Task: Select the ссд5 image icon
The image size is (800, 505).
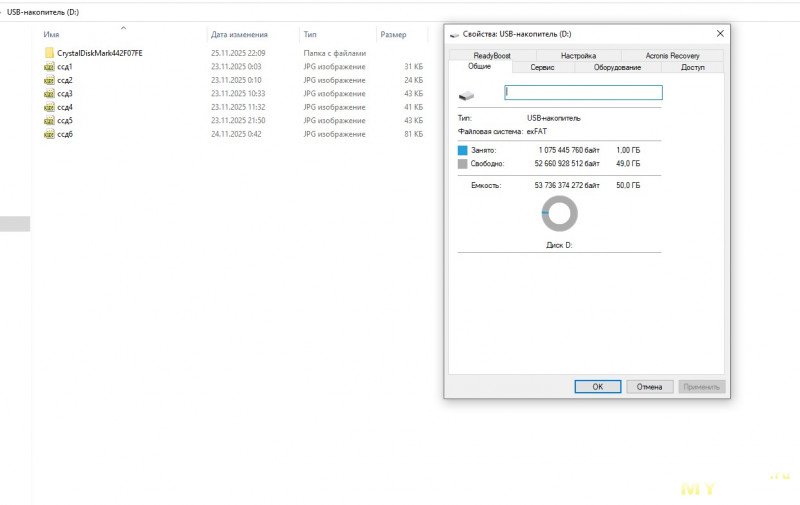Action: point(49,120)
